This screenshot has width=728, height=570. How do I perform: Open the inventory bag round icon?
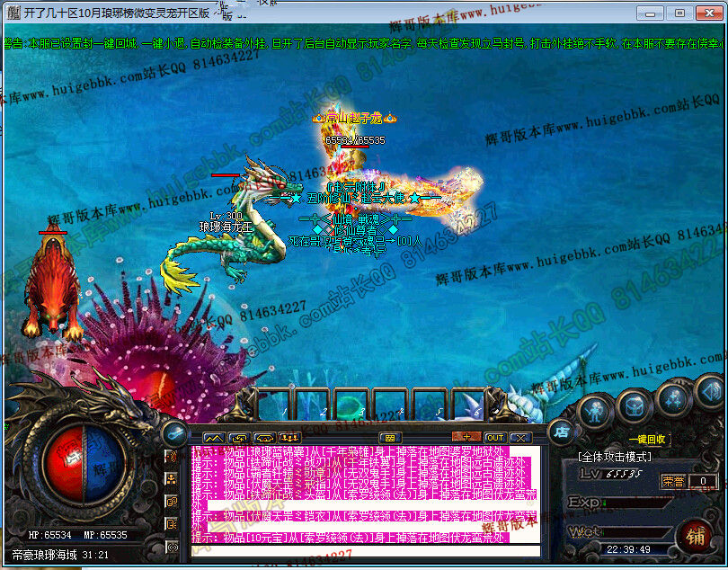coord(634,404)
